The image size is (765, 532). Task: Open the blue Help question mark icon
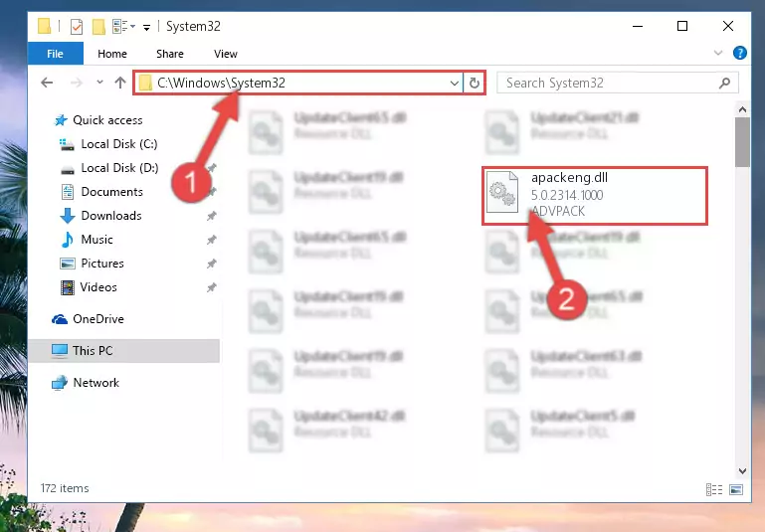point(739,53)
